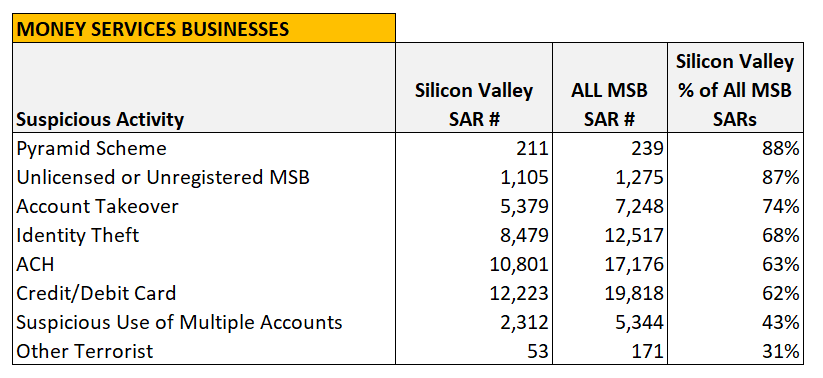Select the 74% percentage cell
The image size is (823, 378).
pyautogui.click(x=735, y=206)
